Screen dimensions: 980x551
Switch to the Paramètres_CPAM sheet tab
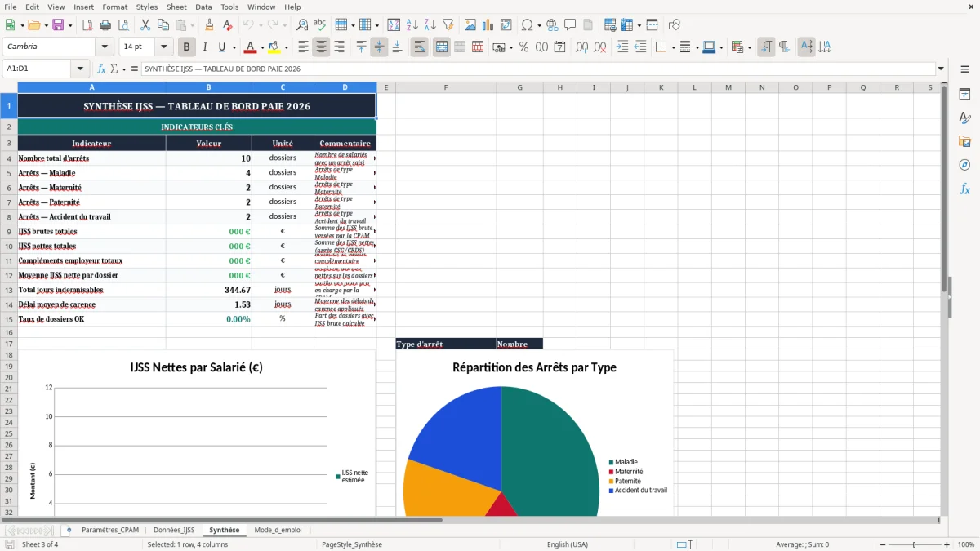pos(110,530)
